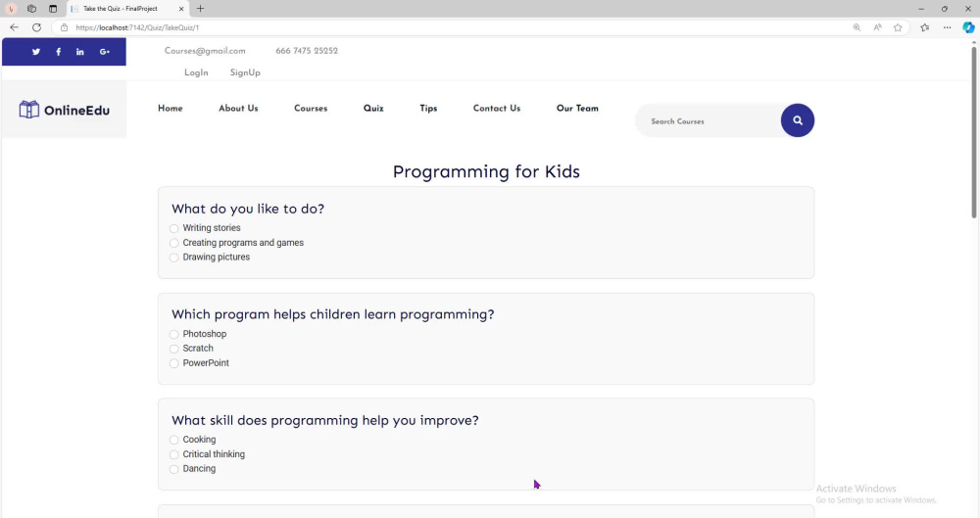Image resolution: width=980 pixels, height=518 pixels.
Task: Click question Which program helps children learn programming?
Action: click(332, 314)
